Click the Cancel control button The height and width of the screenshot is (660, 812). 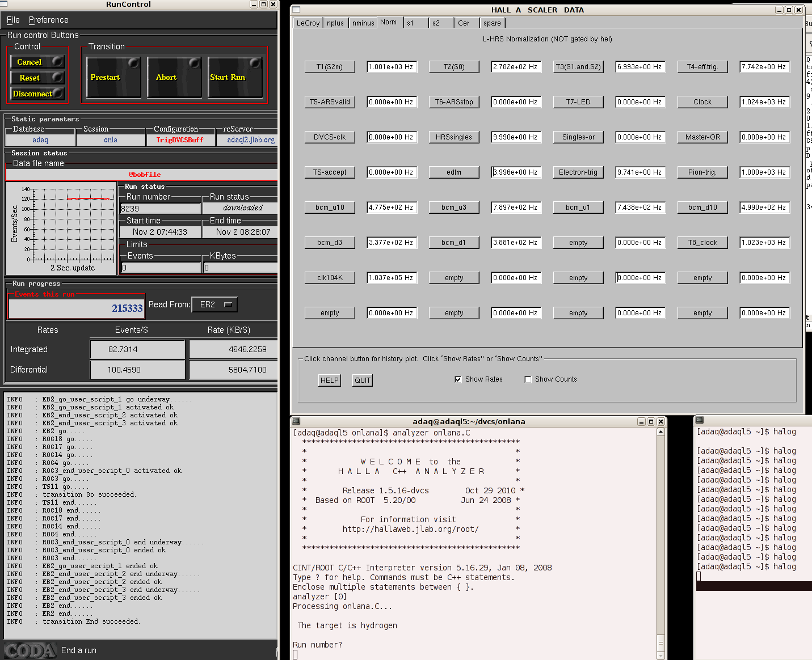[37, 62]
